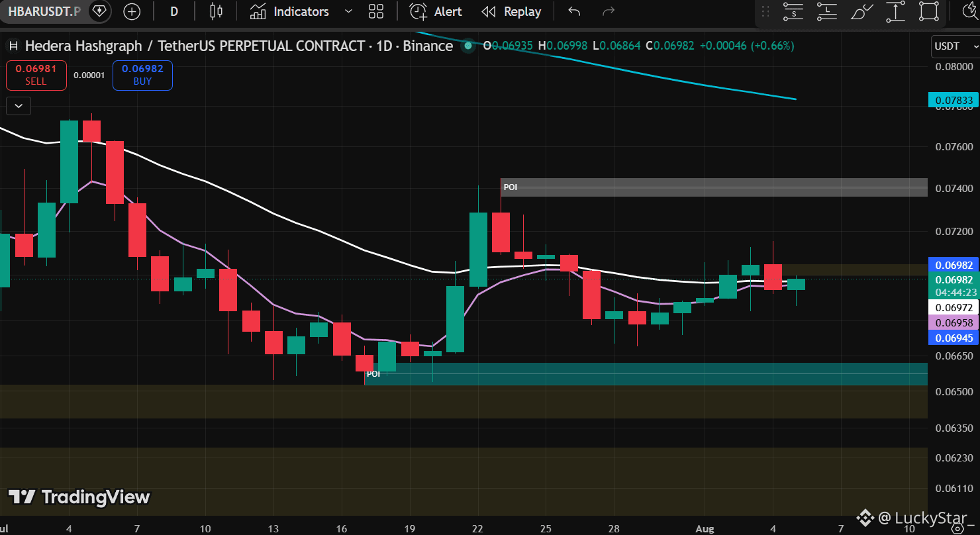Screen dimensions: 980x535
Task: Click 0.08000 on the price scale
Action: pyautogui.click(x=954, y=67)
